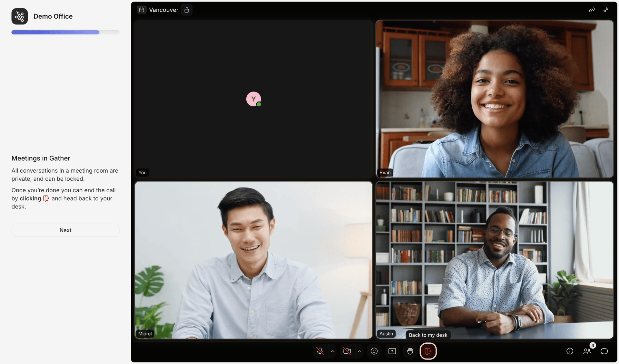619x364 pixels.
Task: Turn on your camera
Action: pos(347,351)
